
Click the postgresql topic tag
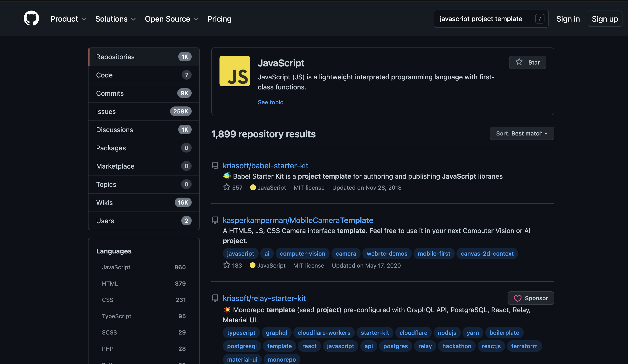tap(242, 346)
